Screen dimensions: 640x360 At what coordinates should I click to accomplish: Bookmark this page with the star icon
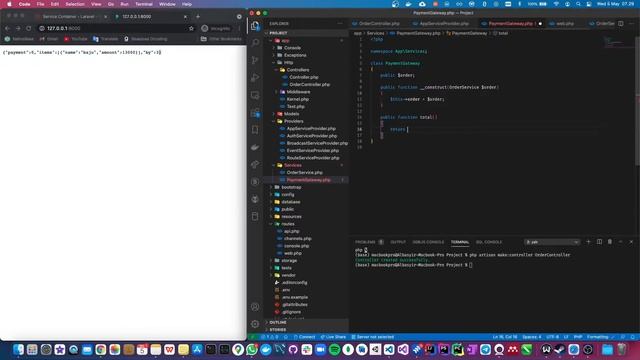(x=191, y=28)
